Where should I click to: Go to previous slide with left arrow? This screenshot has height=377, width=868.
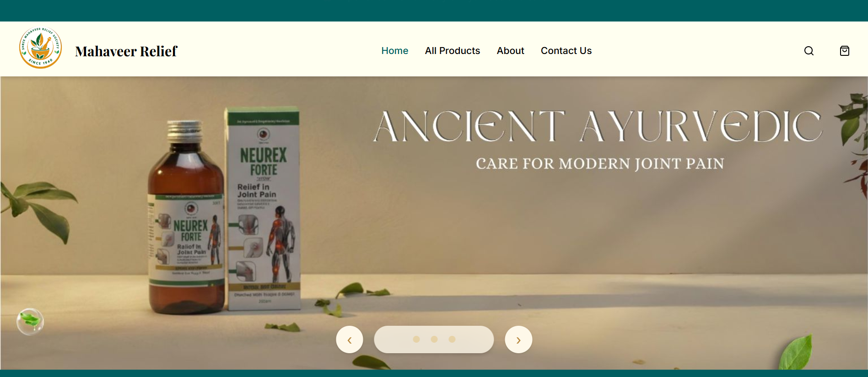(350, 339)
